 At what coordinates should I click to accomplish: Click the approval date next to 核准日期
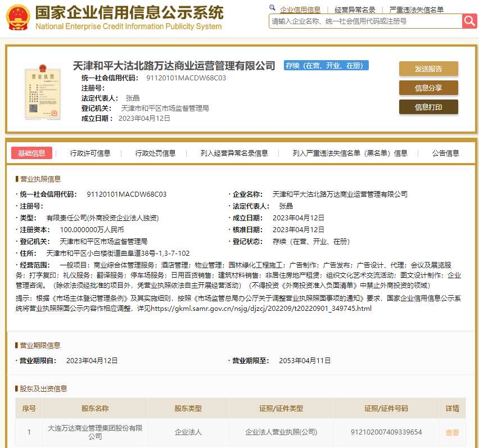pos(299,230)
